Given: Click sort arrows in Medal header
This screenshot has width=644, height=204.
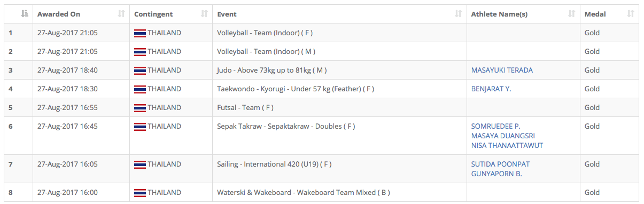Looking at the screenshot, I should click(x=631, y=14).
